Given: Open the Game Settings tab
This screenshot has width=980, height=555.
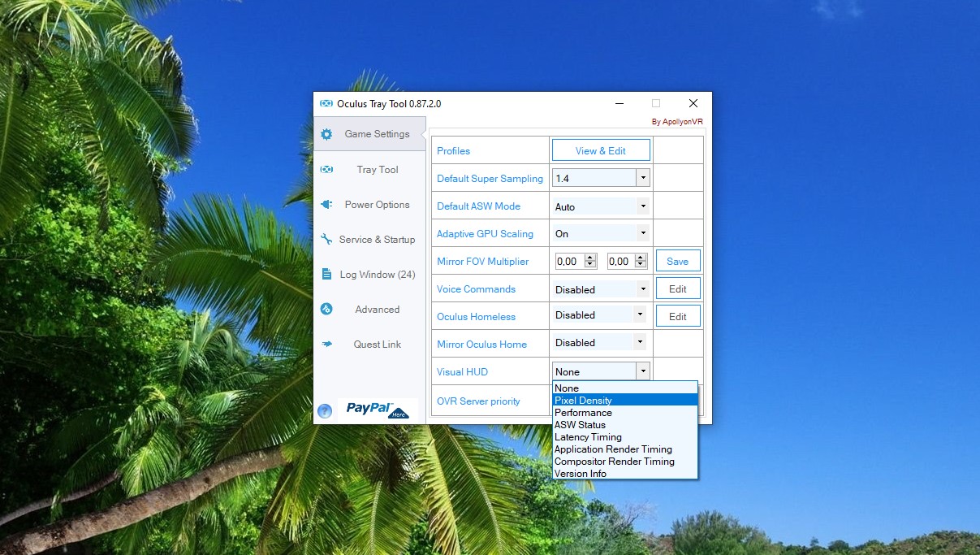Looking at the screenshot, I should point(369,134).
